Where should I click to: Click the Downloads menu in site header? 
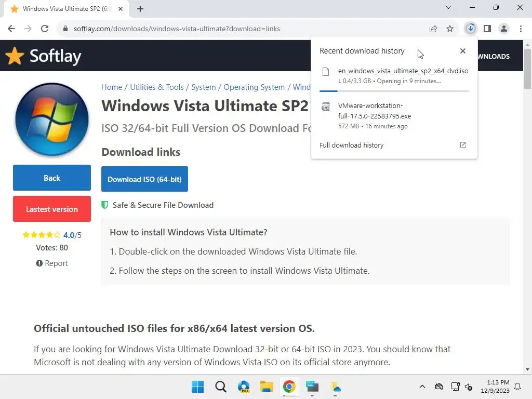(x=494, y=56)
